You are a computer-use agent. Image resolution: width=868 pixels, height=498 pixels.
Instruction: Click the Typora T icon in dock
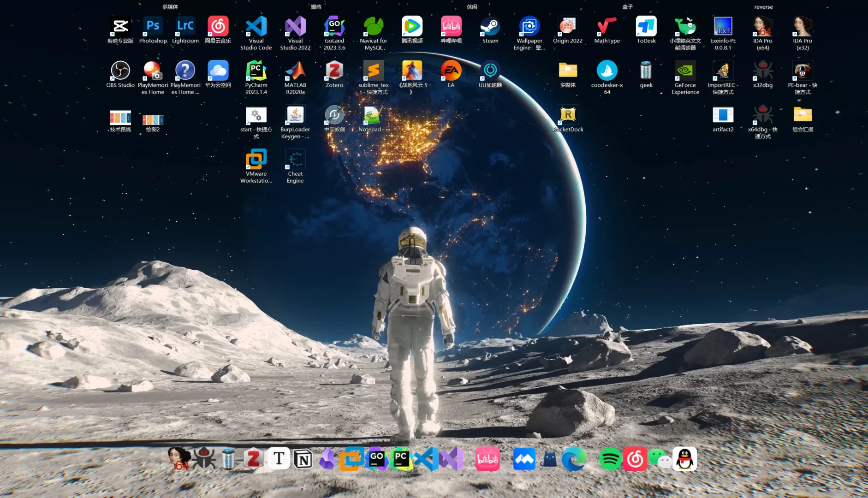tap(279, 458)
